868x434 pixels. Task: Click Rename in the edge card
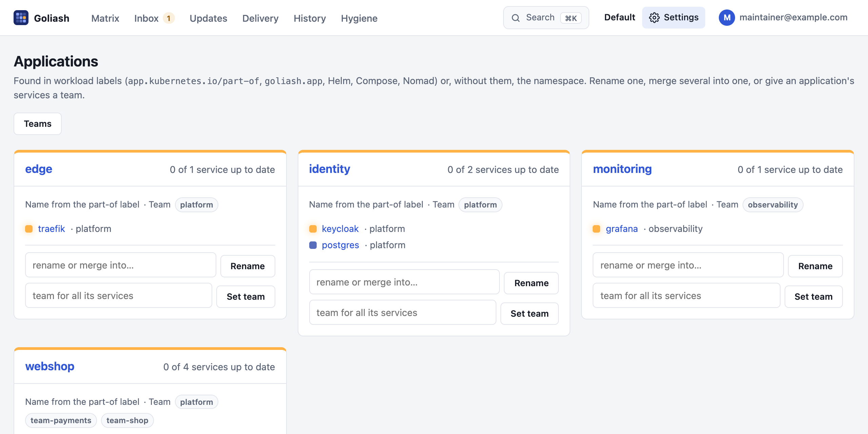pos(248,266)
